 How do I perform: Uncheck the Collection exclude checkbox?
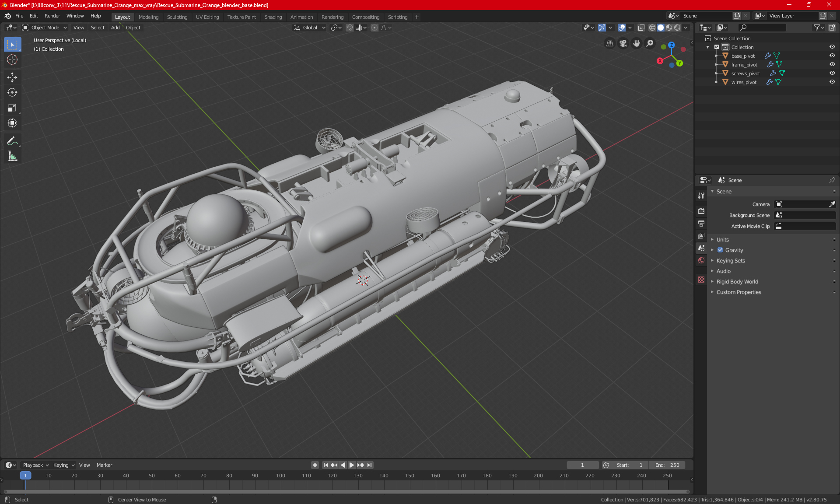click(x=717, y=47)
